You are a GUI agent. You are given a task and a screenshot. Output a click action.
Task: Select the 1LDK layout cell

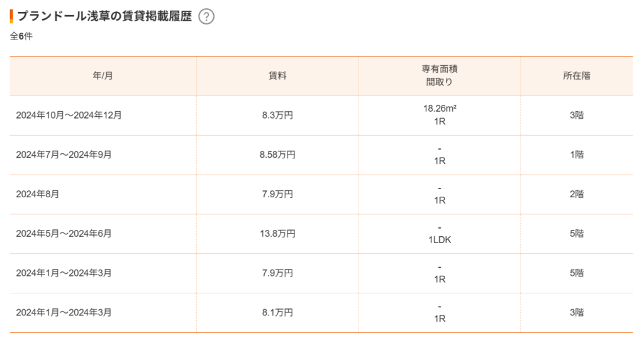[440, 240]
